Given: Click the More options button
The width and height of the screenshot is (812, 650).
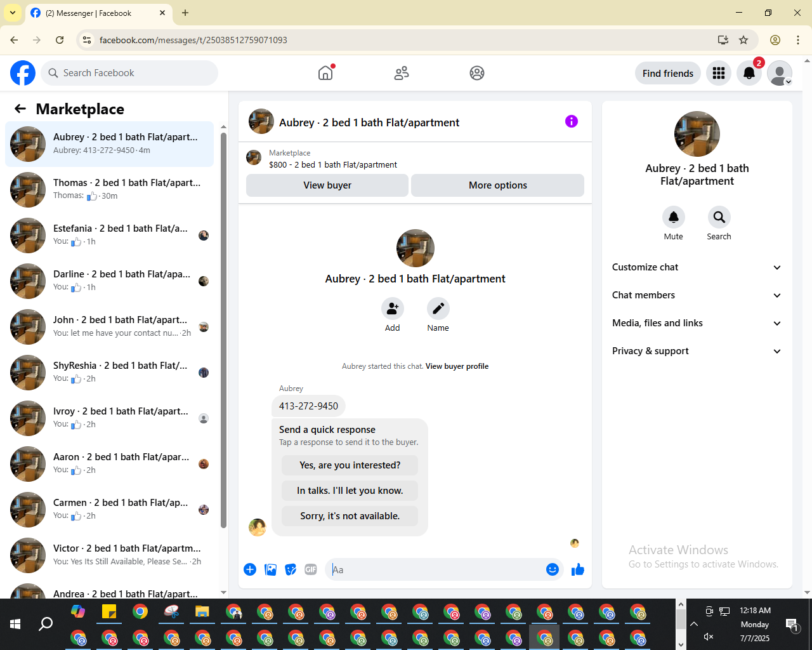Looking at the screenshot, I should click(x=498, y=185).
